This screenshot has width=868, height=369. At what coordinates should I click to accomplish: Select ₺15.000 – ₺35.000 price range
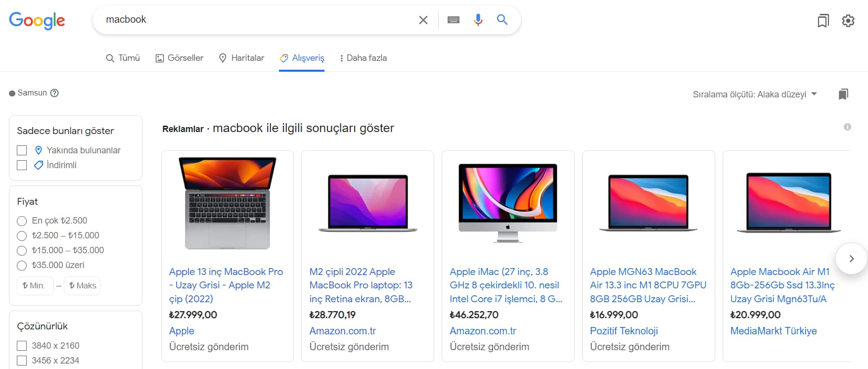point(22,251)
